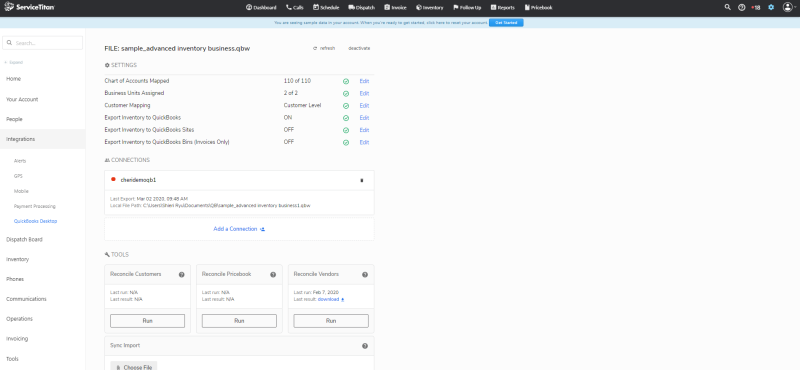Click green check for Customer Mapping
The image size is (800, 370).
click(x=346, y=106)
